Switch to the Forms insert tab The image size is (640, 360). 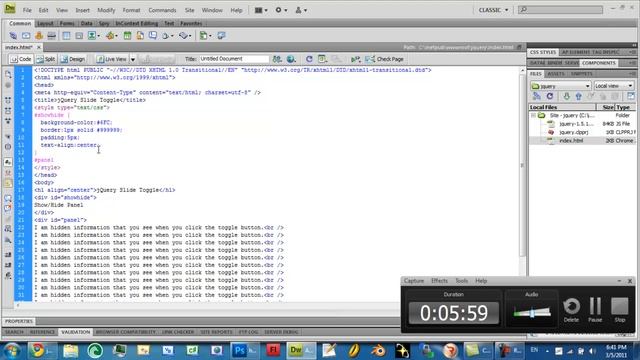tap(67, 23)
